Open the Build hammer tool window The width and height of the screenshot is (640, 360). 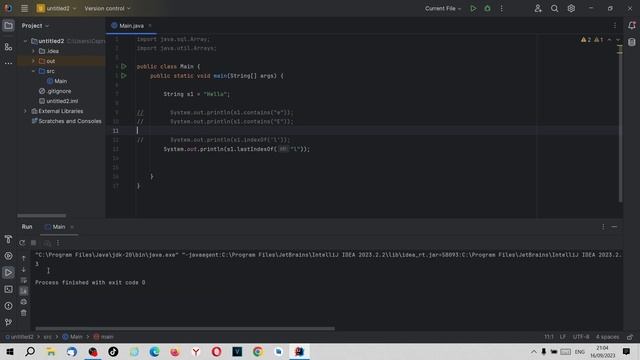pyautogui.click(x=8, y=239)
